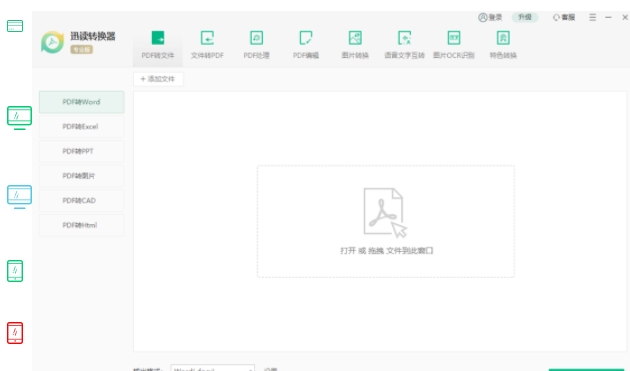The height and width of the screenshot is (371, 630).
Task: Select the 图片OCR识别 icon
Action: (x=454, y=38)
